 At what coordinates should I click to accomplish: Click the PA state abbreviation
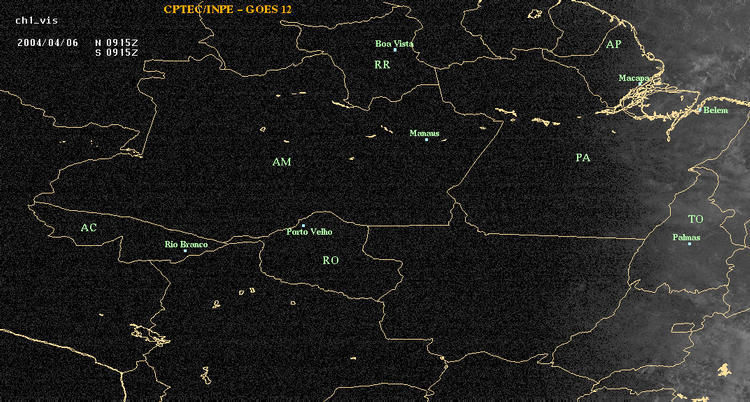pos(583,158)
